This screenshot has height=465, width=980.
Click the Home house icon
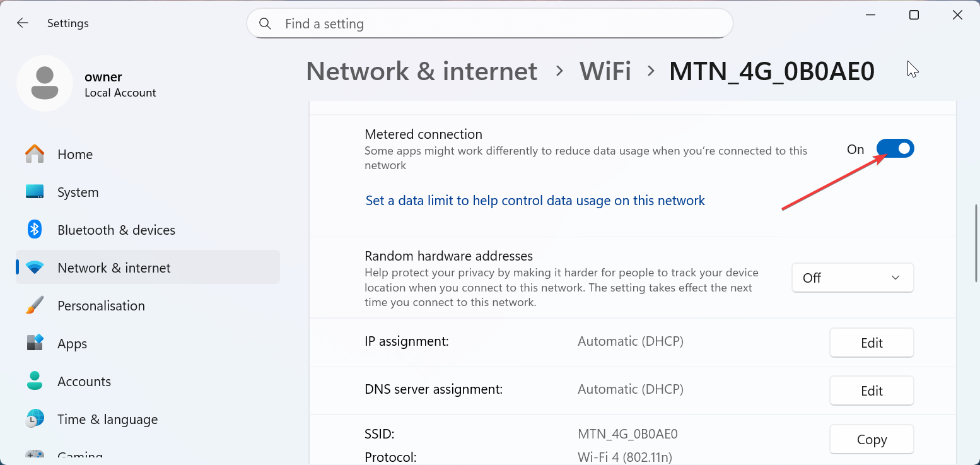click(x=35, y=154)
